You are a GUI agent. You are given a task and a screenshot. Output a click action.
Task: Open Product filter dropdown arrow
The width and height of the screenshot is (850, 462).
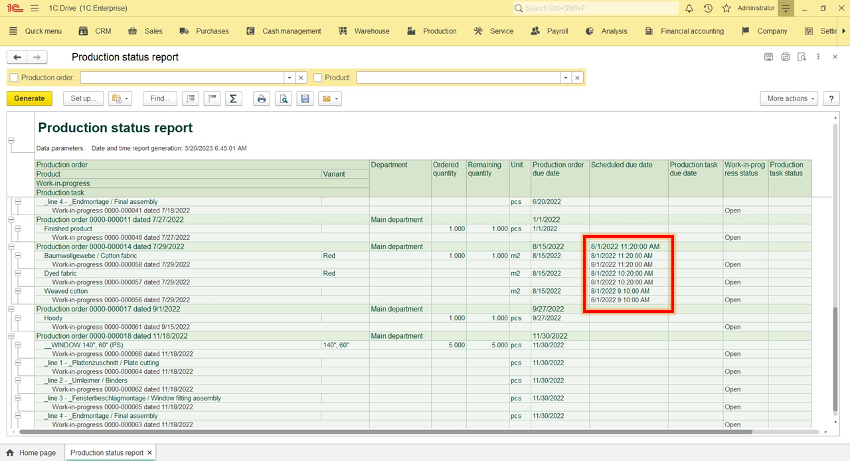(566, 78)
